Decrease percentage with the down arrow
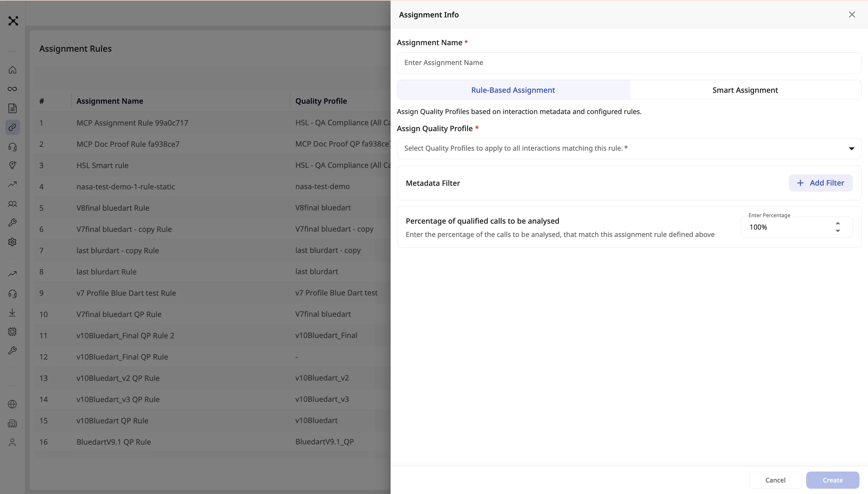868x494 pixels. [x=838, y=231]
